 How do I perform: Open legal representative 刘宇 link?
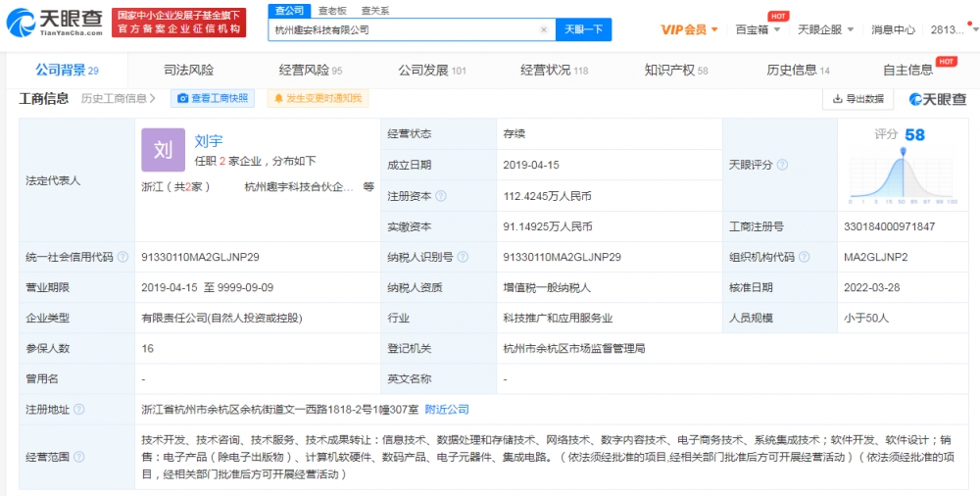209,141
